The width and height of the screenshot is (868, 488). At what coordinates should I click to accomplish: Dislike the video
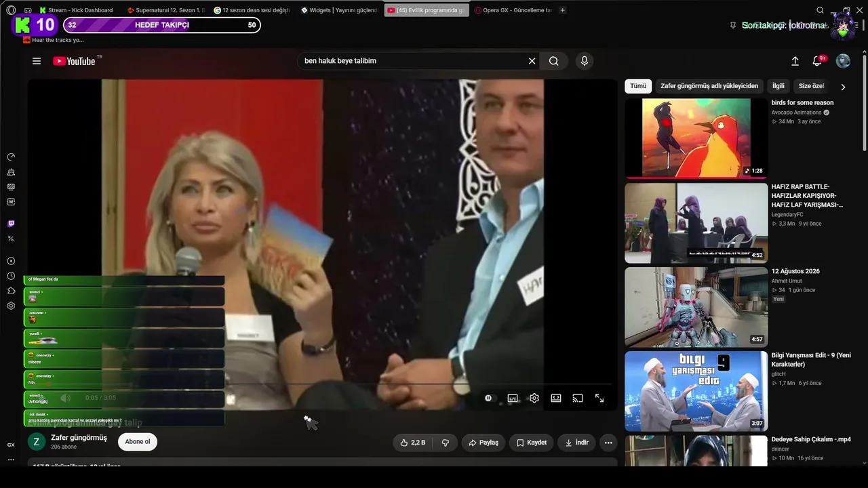[446, 443]
